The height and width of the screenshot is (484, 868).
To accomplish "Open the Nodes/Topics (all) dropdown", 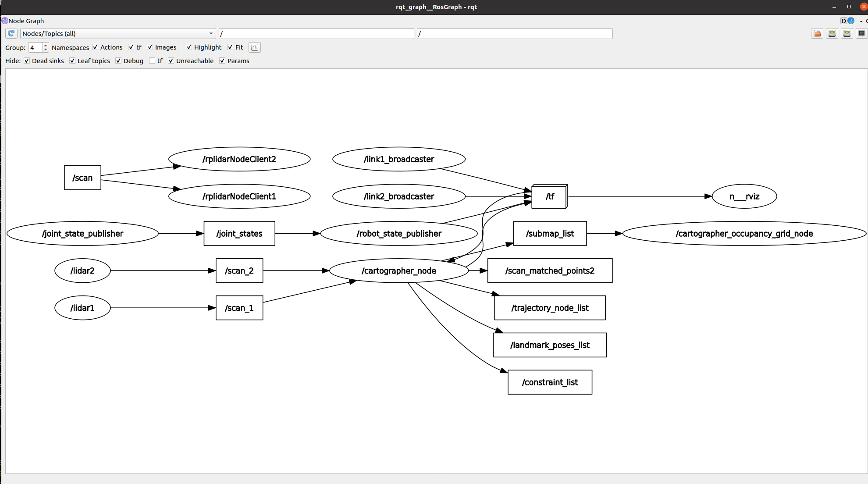I will pyautogui.click(x=118, y=33).
